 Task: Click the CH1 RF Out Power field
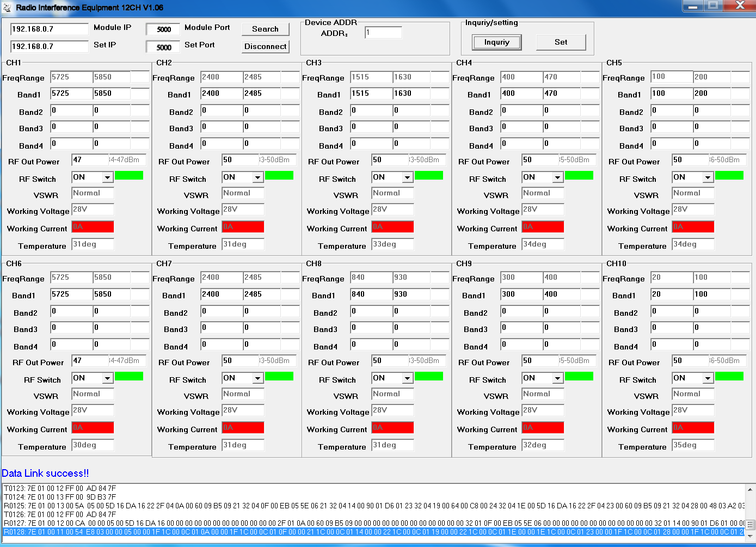[x=90, y=160]
